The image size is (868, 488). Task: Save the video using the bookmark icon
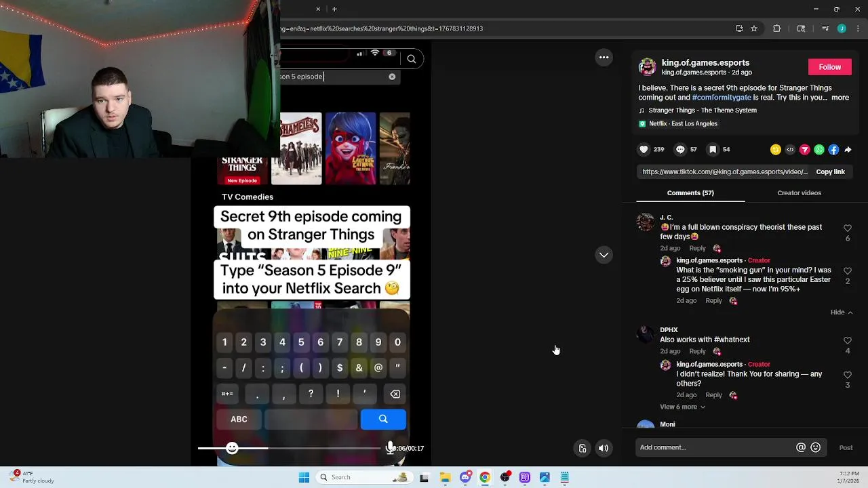[713, 149]
